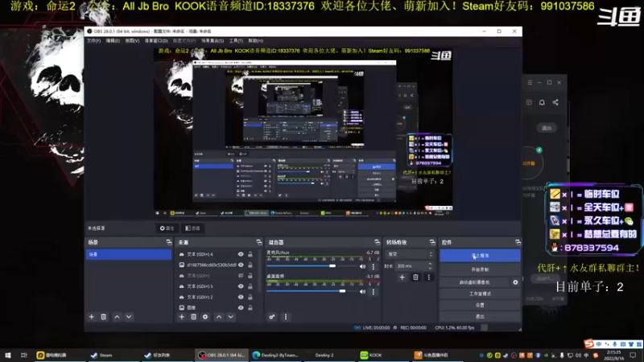Open the 文件(F) menu
Image resolution: width=644 pixels, height=362 pixels.
click(93, 41)
